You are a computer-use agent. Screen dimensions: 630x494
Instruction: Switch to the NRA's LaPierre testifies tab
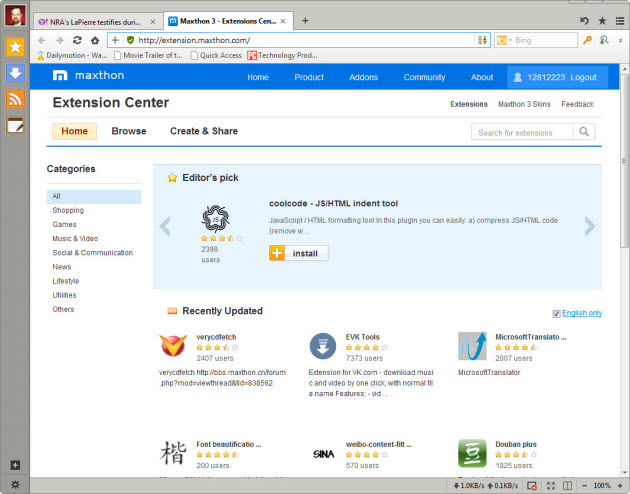pyautogui.click(x=95, y=20)
